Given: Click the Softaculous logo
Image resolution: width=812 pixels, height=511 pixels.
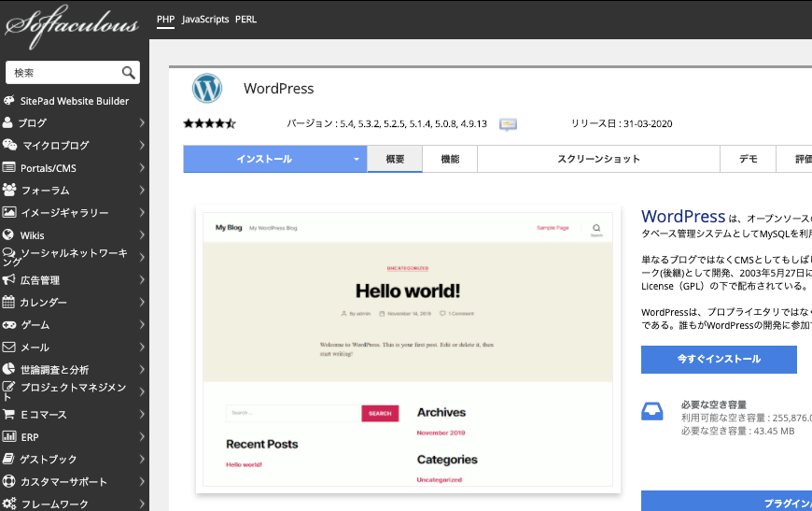Looking at the screenshot, I should click(x=72, y=26).
